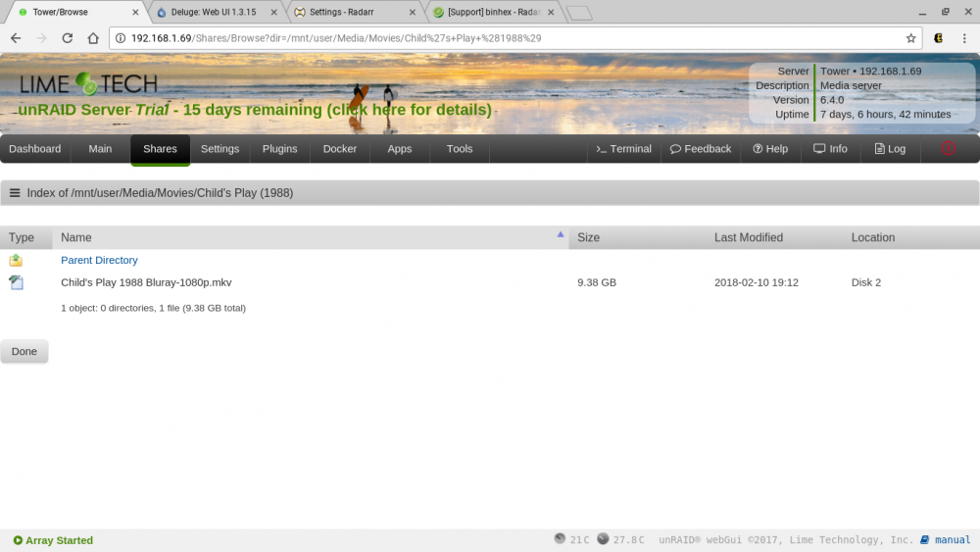Click the hamburger icon beside Index of

click(15, 193)
